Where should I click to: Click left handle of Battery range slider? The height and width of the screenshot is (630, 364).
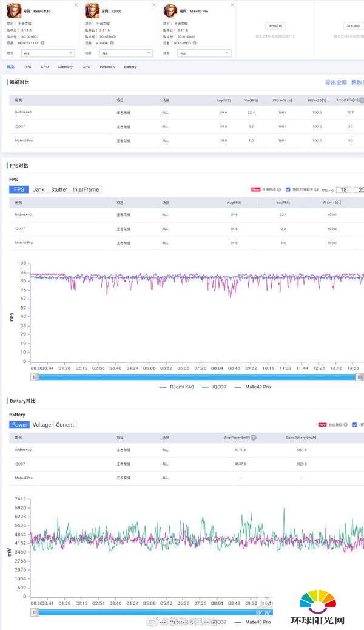tap(35, 612)
